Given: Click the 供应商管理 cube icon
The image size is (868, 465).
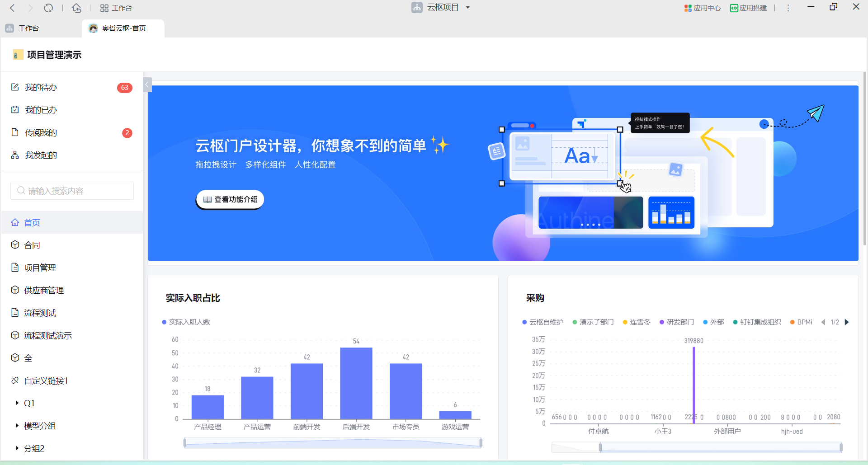Looking at the screenshot, I should point(15,290).
